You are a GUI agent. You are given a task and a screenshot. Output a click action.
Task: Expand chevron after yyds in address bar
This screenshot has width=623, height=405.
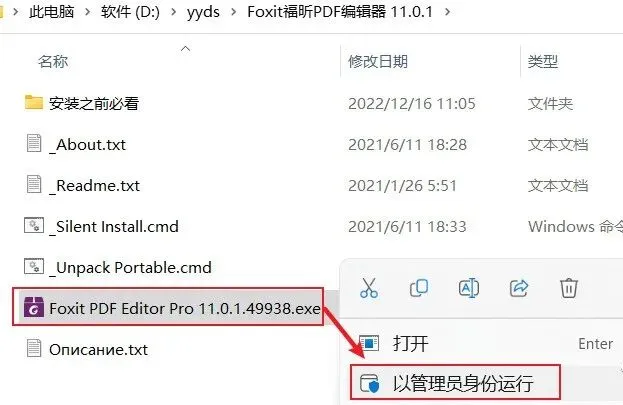point(234,12)
